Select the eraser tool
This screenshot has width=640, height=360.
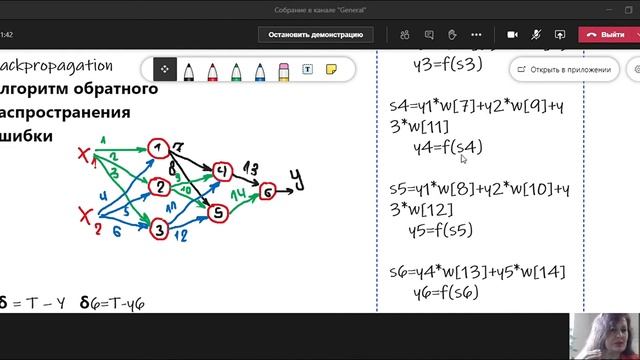coord(284,72)
